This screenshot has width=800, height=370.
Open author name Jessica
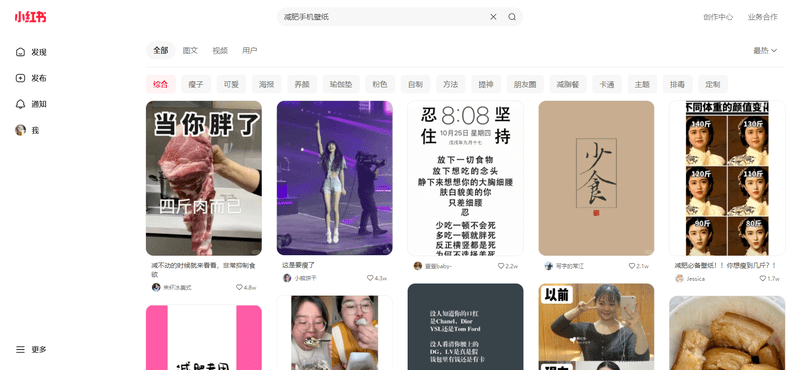pyautogui.click(x=695, y=279)
